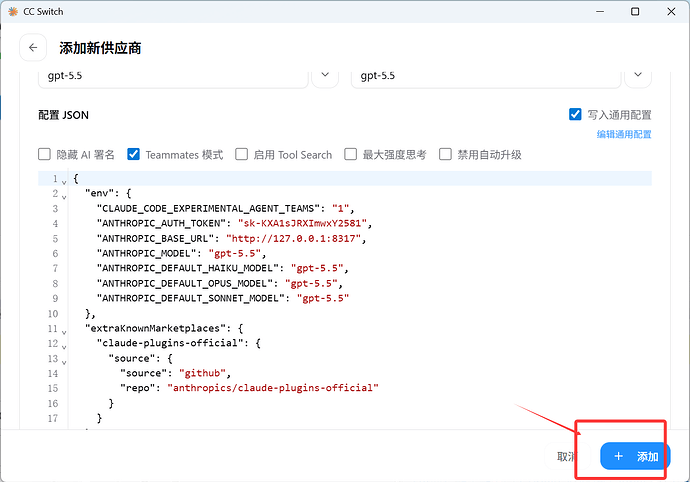The width and height of the screenshot is (690, 482).
Task: Collapse source block fold at line 13
Action: click(64, 361)
